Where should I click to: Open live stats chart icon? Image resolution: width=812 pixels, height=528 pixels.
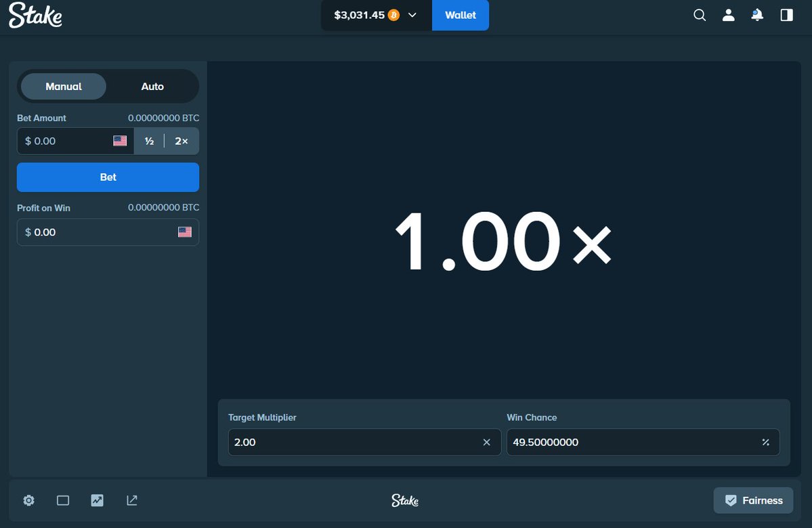[97, 500]
